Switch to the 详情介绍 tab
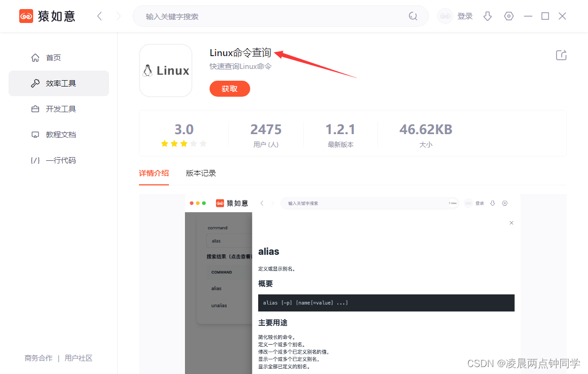The height and width of the screenshot is (374, 588). 154,173
